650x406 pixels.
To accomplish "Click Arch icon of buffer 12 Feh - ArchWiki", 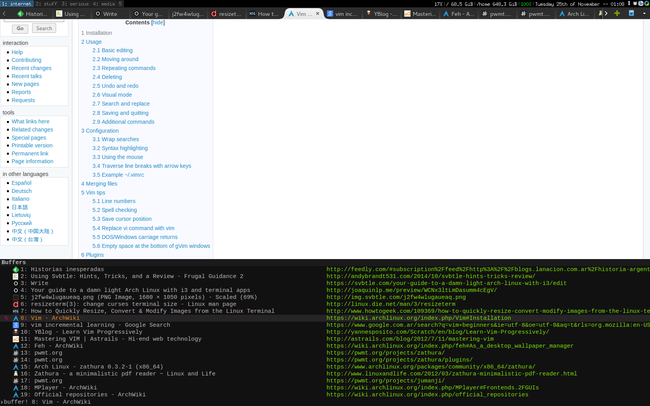I will tap(16, 346).
